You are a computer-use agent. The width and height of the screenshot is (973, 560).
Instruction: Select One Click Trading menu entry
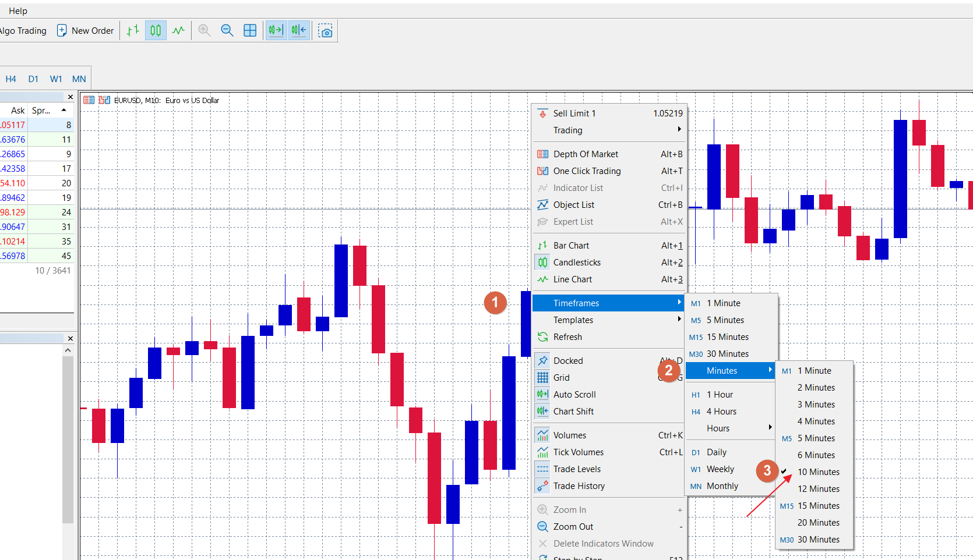pos(609,171)
